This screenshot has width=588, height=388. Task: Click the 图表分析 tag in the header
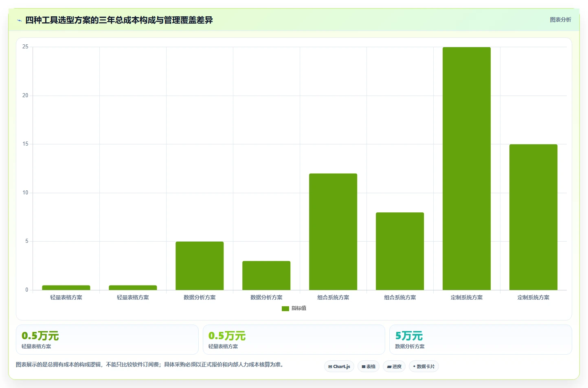[x=560, y=20]
